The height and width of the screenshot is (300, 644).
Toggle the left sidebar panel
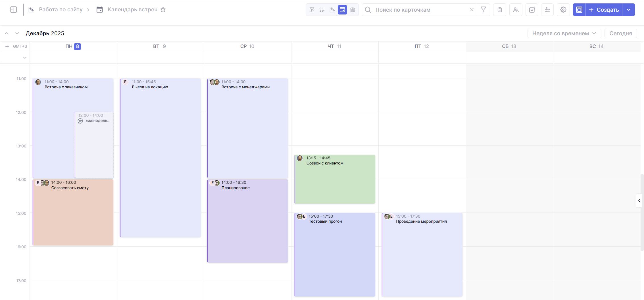13,10
